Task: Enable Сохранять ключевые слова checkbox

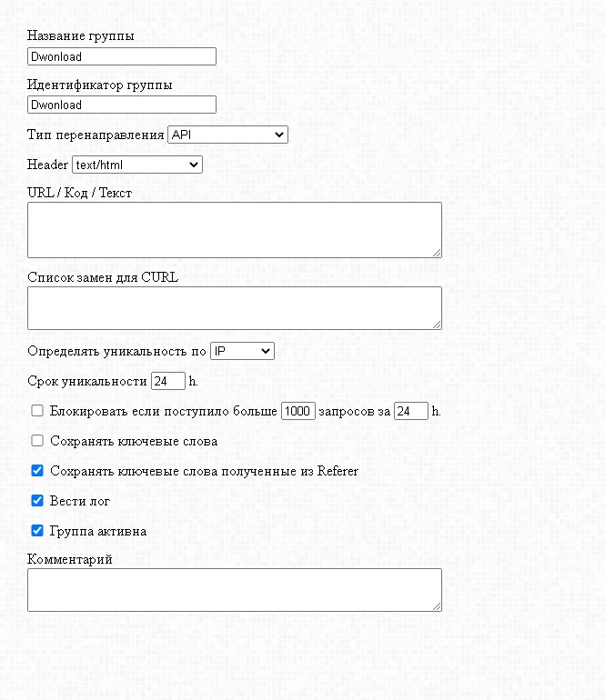Action: pos(37,441)
